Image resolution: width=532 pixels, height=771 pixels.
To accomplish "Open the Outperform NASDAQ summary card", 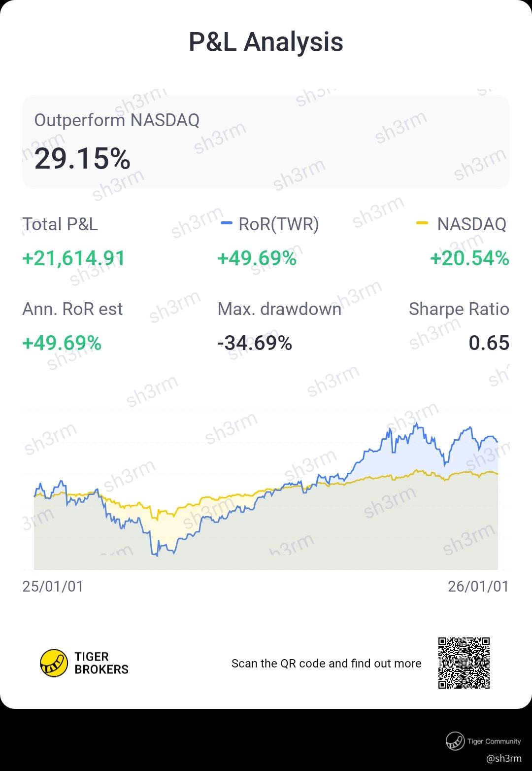I will point(266,142).
